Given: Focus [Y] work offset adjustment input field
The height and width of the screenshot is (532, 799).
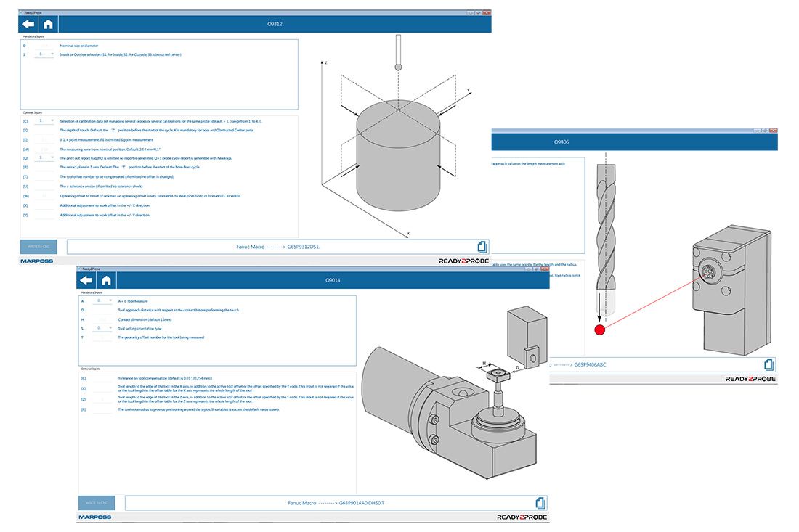Looking at the screenshot, I should pyautogui.click(x=44, y=215).
